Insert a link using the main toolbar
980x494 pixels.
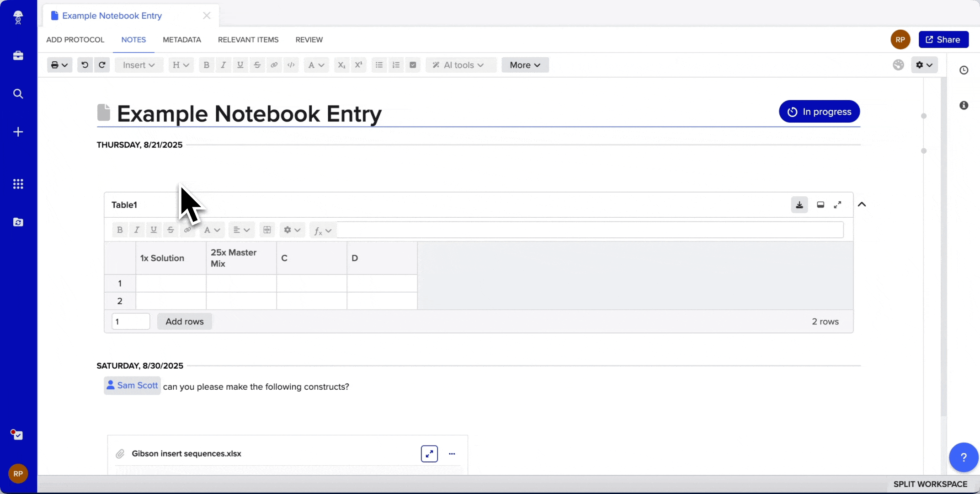(x=274, y=65)
